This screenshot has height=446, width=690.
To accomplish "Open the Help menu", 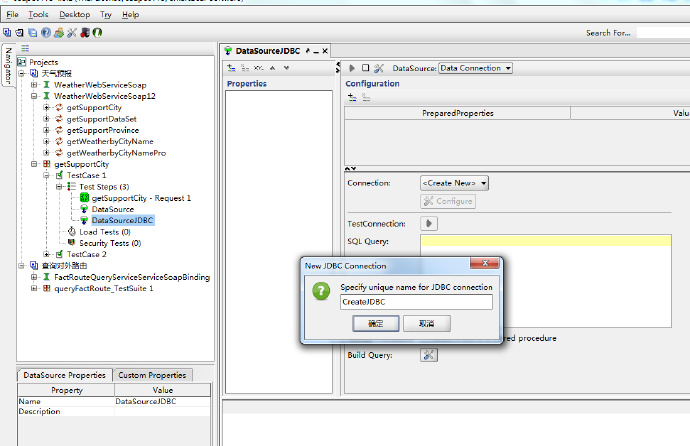I will [x=130, y=15].
